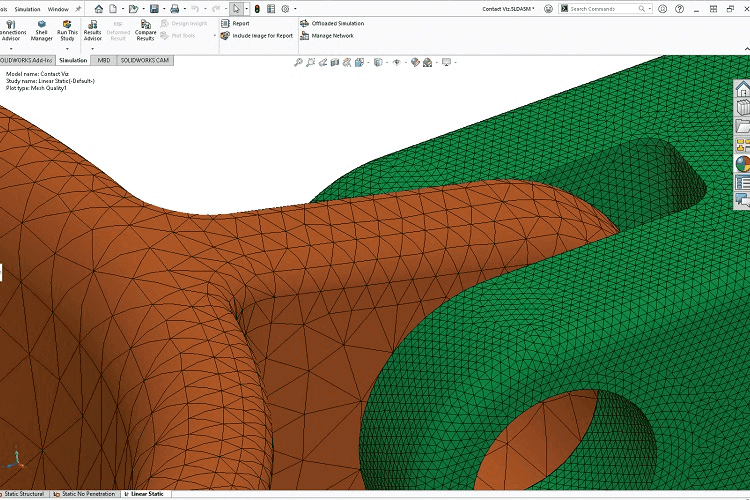This screenshot has width=750, height=500.
Task: Expand Select tool dropdown arrow
Action: tap(247, 9)
